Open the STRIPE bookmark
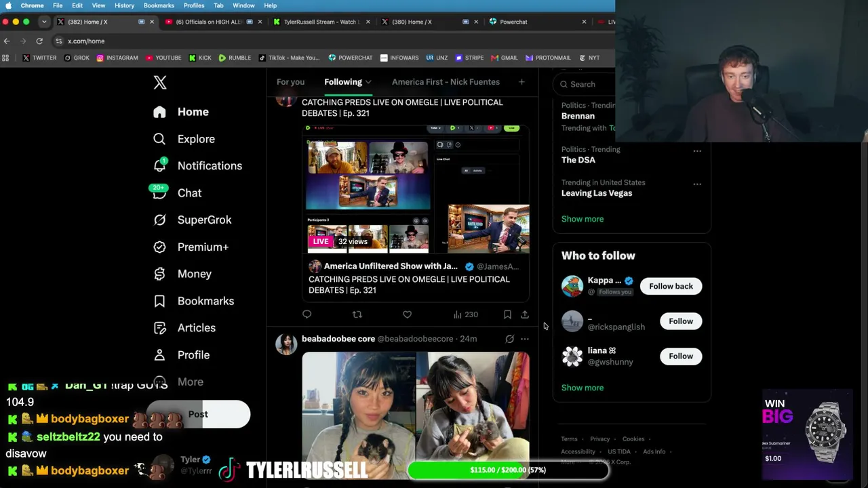 tap(469, 58)
